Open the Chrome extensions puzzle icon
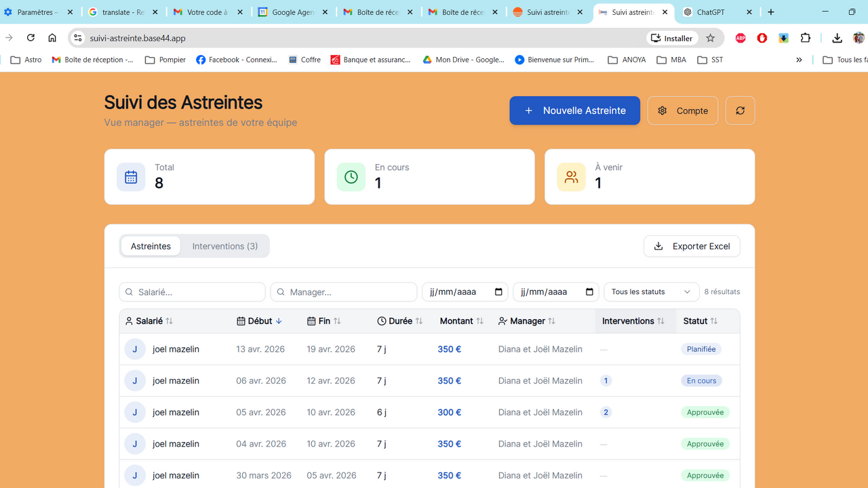Image resolution: width=868 pixels, height=488 pixels. pyautogui.click(x=806, y=38)
